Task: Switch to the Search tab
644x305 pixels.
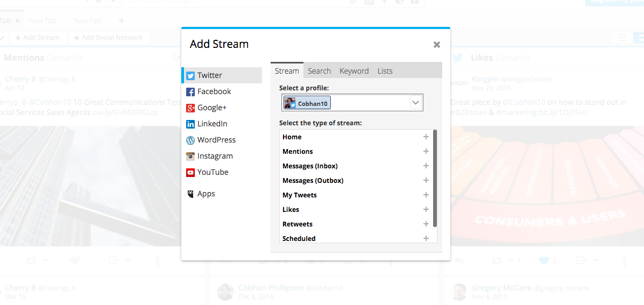Action: tap(319, 70)
